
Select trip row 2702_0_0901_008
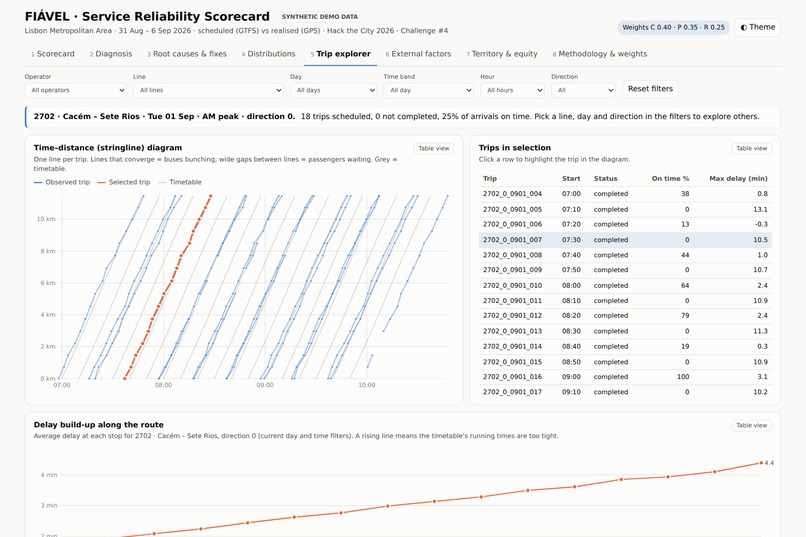pos(625,255)
